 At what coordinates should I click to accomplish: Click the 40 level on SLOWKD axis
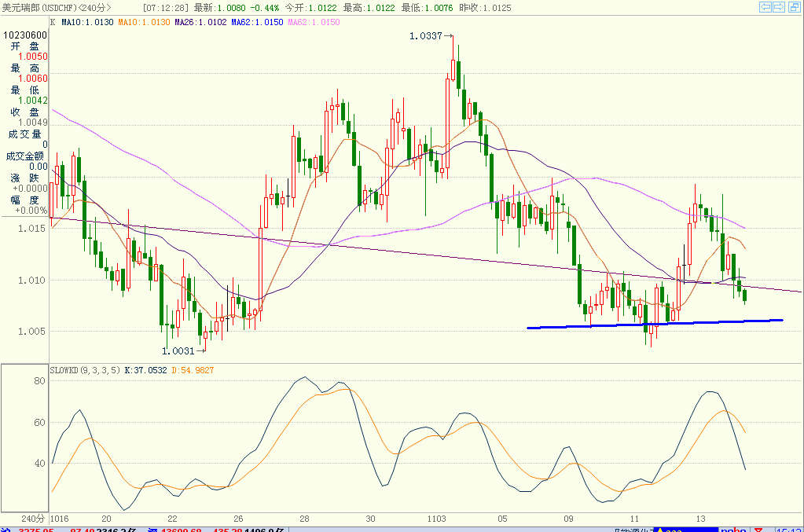[x=39, y=464]
